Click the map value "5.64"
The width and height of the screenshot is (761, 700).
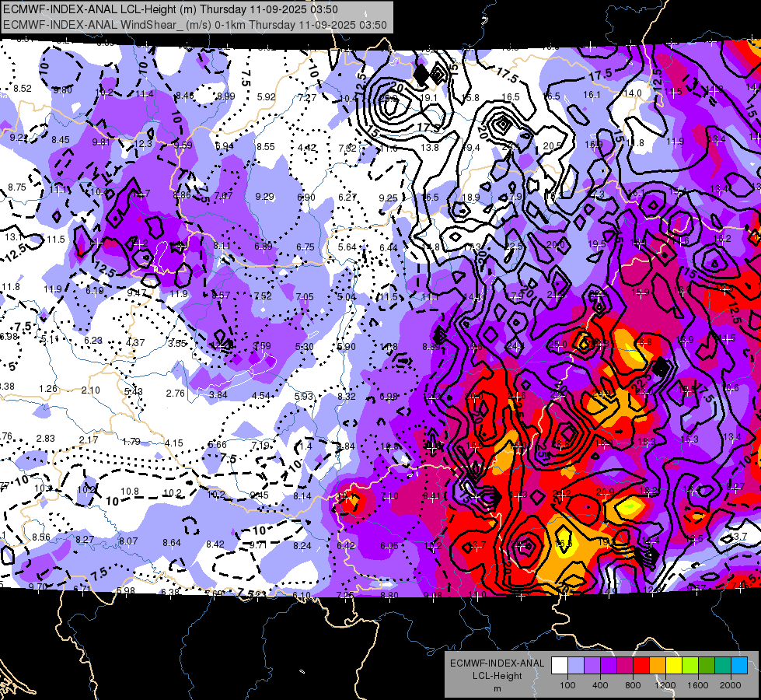click(x=347, y=247)
